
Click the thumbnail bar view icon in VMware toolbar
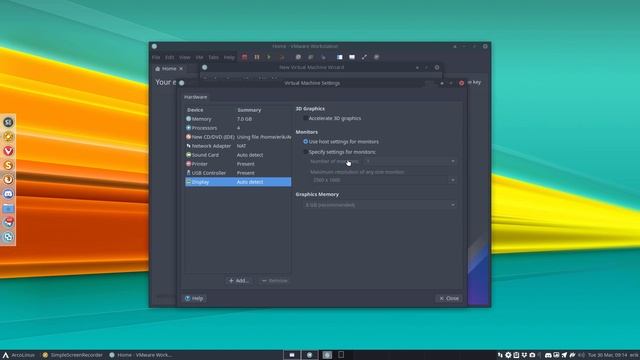pos(352,57)
